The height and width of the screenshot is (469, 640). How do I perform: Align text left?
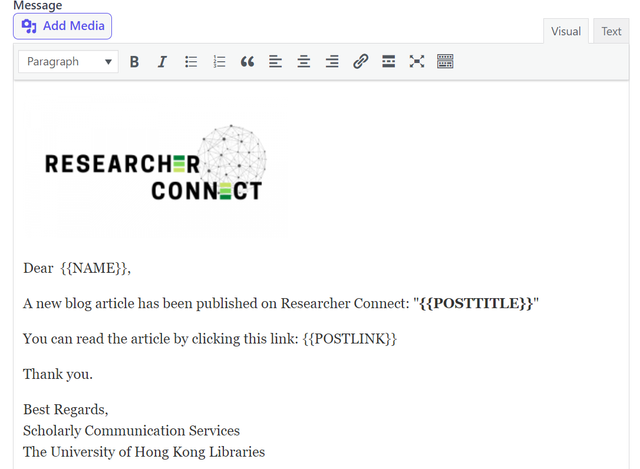276,62
